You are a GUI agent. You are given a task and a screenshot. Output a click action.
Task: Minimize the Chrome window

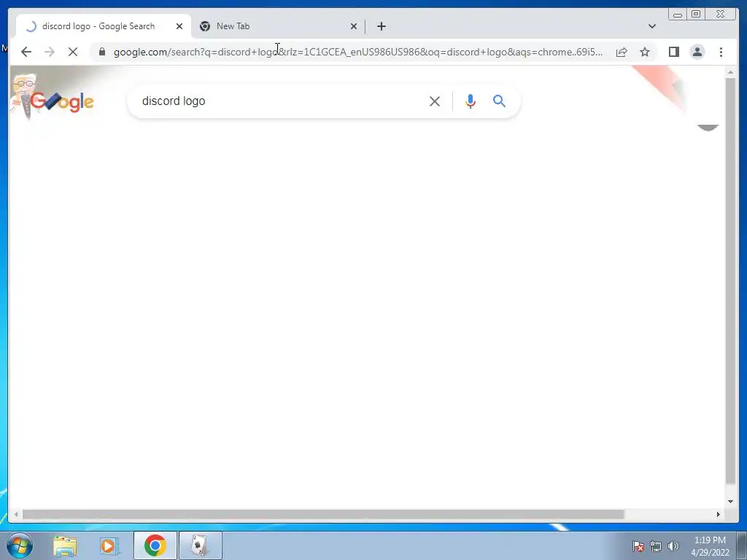678,15
